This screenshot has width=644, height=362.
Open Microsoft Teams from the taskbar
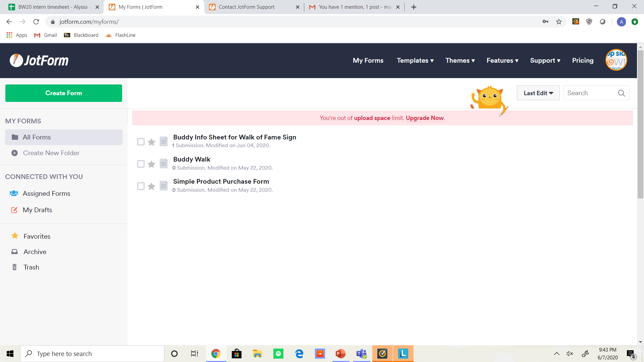[361, 354]
